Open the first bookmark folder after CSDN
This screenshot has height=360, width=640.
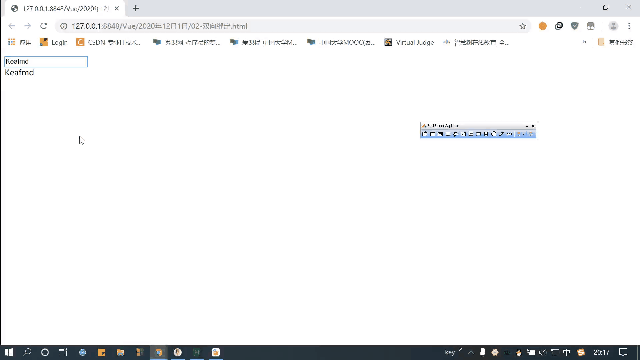[x=187, y=42]
